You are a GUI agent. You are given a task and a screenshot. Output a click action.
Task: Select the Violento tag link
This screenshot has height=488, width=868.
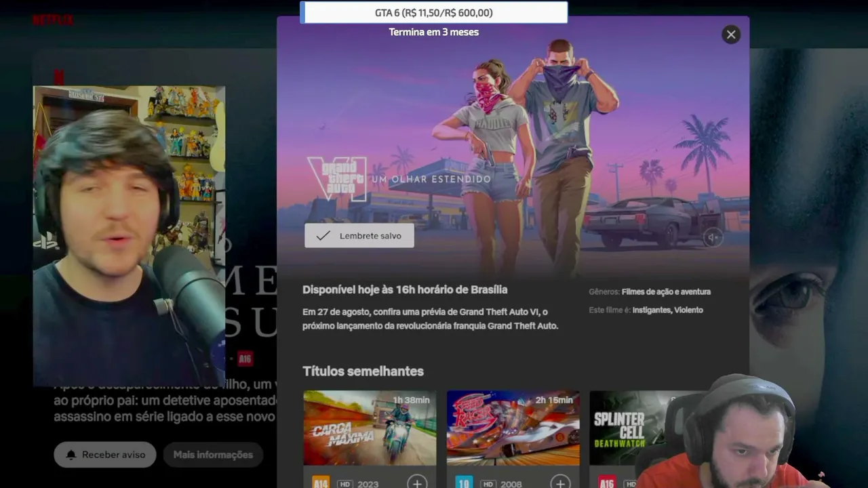(688, 310)
